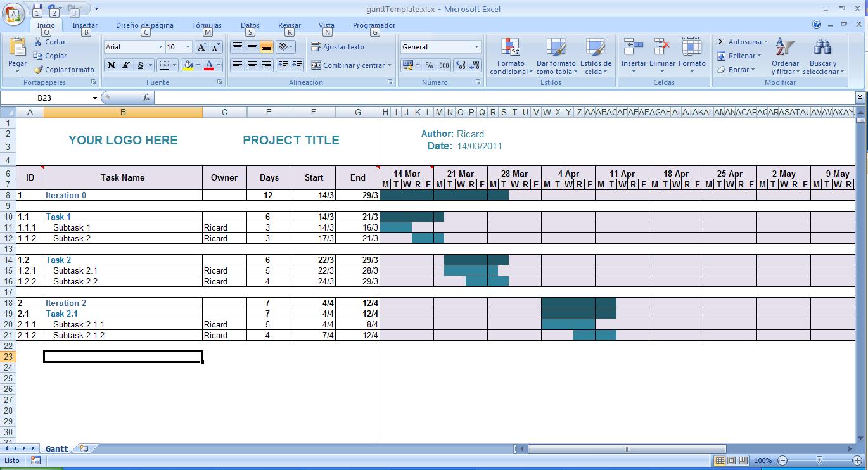Open Formato condicional options

coord(511,57)
